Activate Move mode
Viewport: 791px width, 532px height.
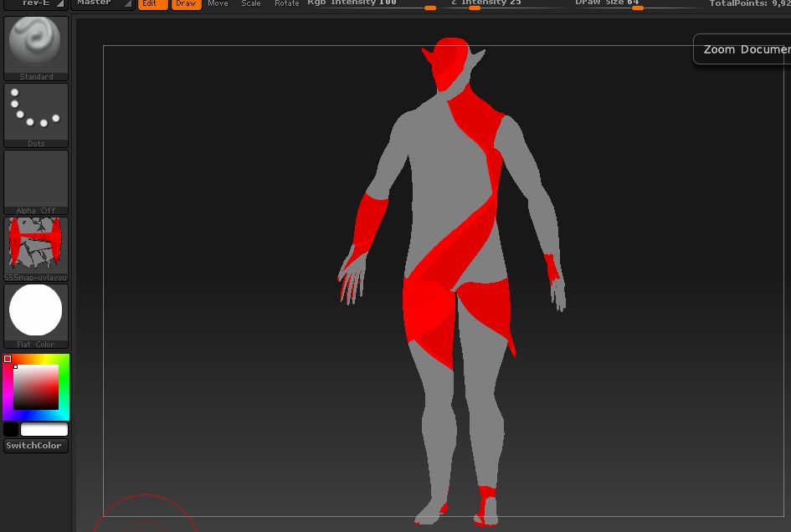[x=218, y=4]
